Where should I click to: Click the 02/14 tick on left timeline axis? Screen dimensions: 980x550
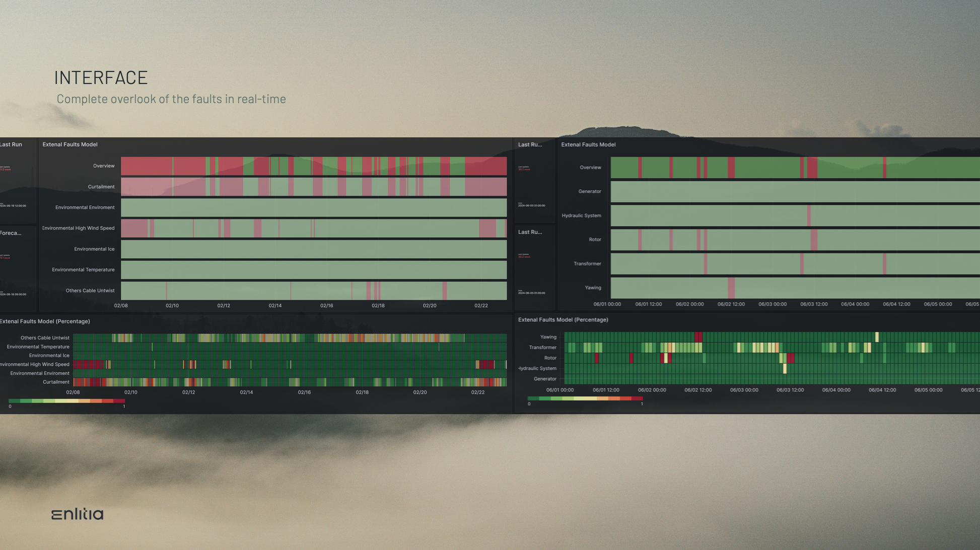[x=275, y=305]
